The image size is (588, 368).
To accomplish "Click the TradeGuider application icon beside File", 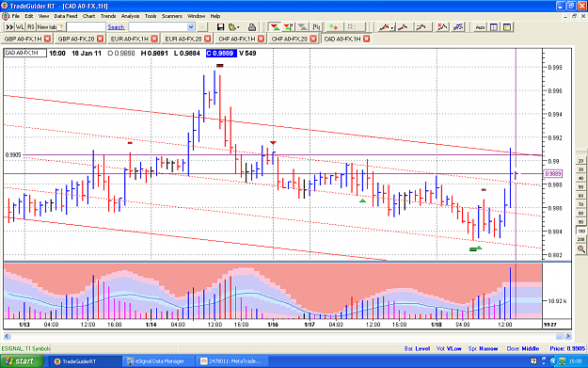I will click(6, 16).
